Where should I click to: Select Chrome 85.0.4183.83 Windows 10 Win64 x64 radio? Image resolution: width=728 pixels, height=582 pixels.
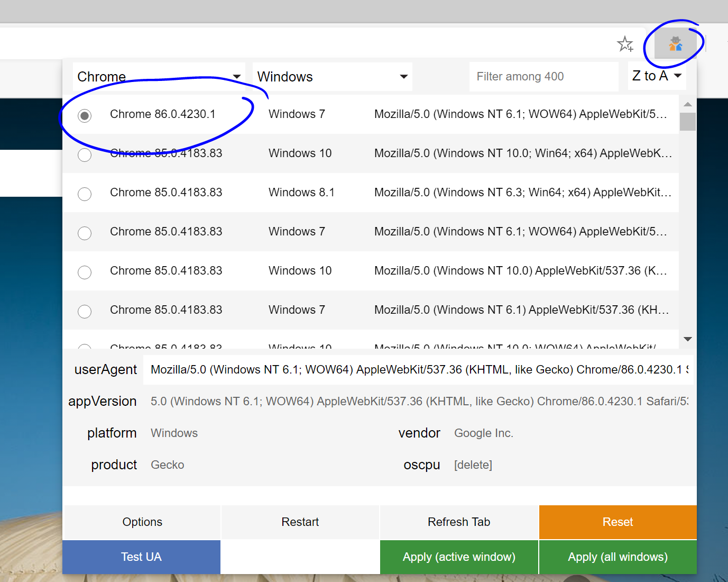(85, 154)
